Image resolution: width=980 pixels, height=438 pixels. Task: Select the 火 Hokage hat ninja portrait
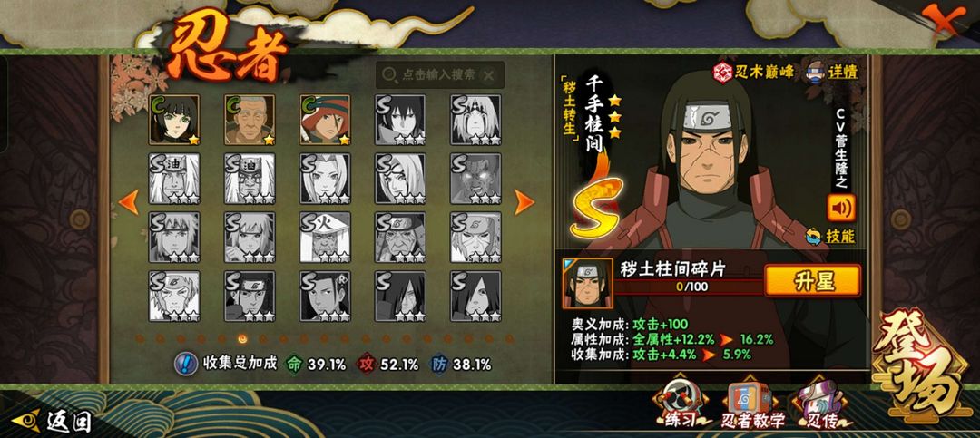point(325,237)
